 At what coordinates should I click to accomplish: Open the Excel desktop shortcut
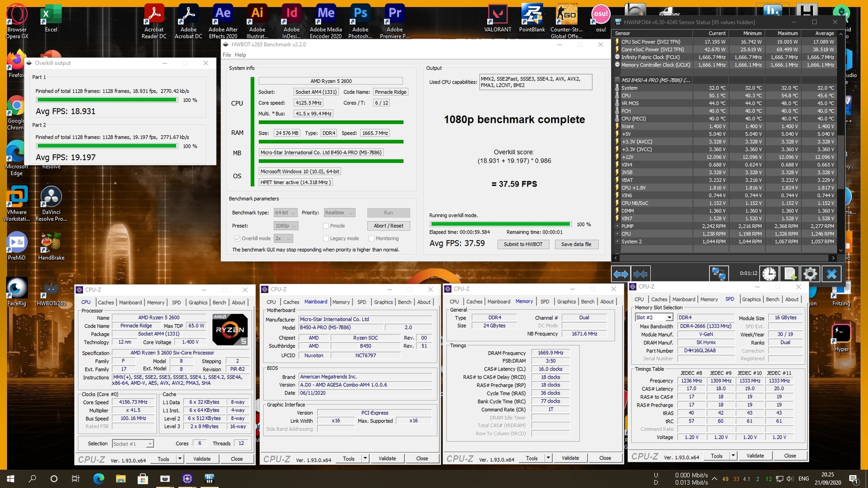click(51, 18)
